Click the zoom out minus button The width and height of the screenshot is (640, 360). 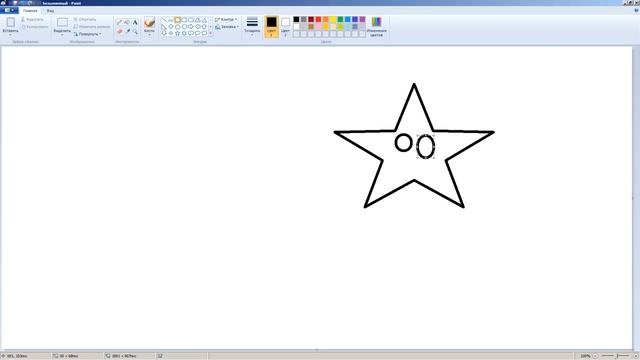pos(596,356)
